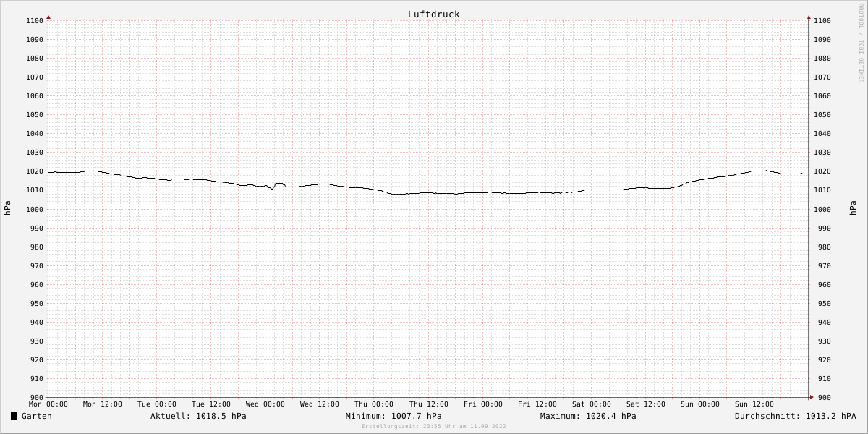Click 900 on the left pressure axis
This screenshot has width=868, height=434.
click(x=37, y=398)
